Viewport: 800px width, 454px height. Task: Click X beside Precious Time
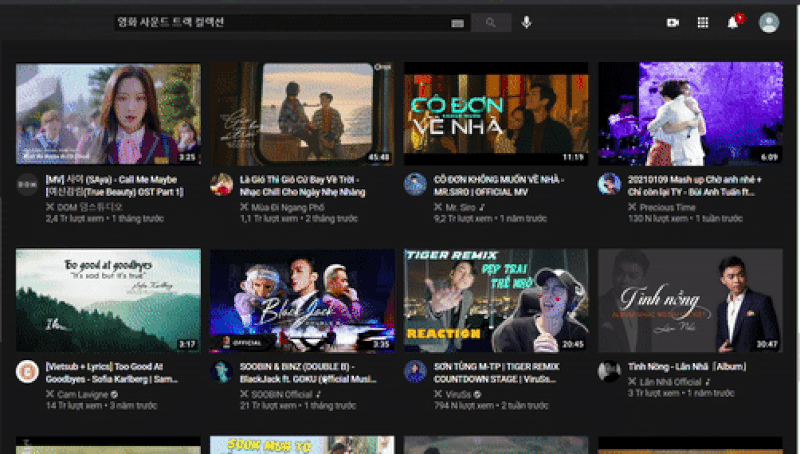point(632,207)
